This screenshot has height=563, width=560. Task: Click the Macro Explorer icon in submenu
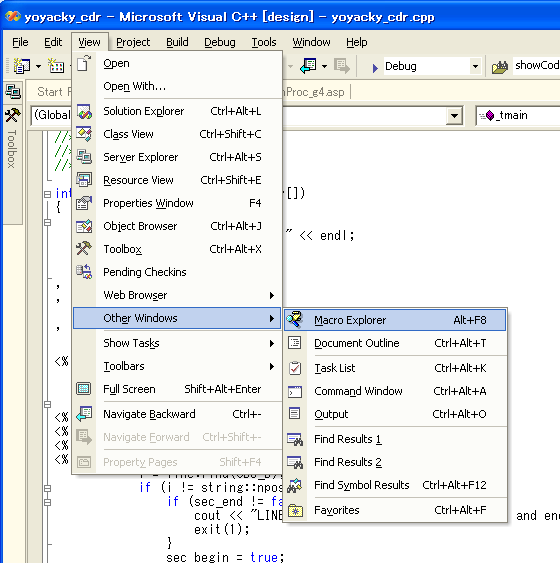[x=295, y=320]
